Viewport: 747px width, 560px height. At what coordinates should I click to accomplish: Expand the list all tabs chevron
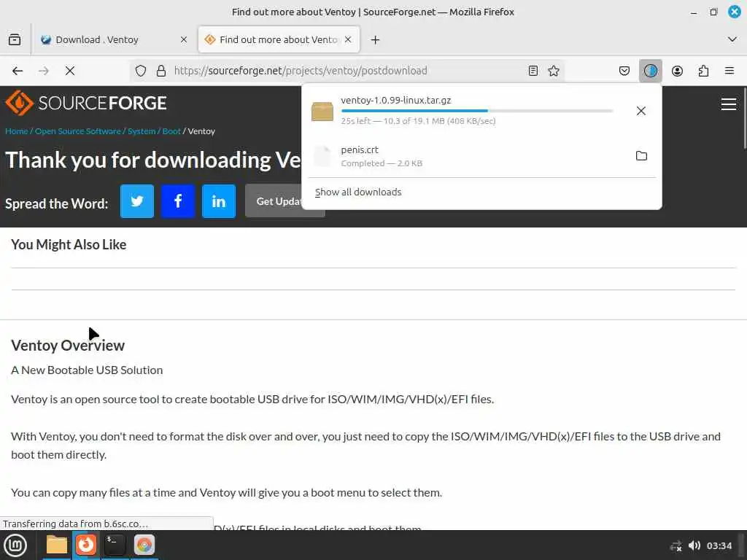(732, 39)
